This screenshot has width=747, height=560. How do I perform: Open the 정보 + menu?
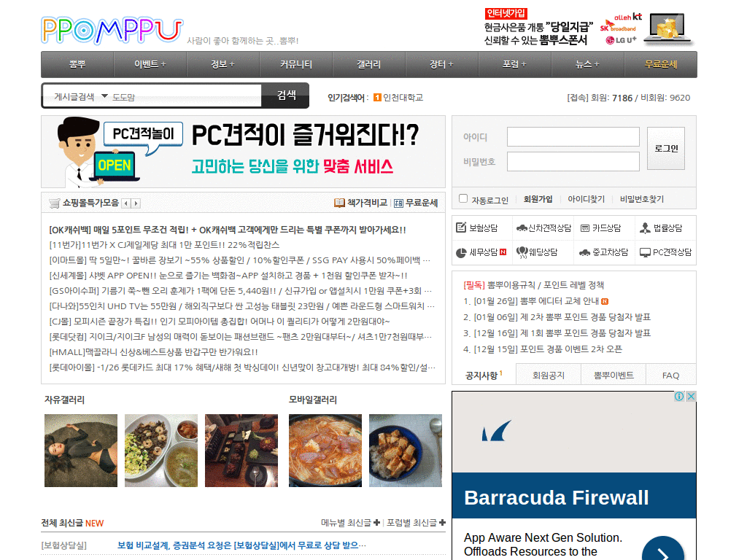[223, 64]
